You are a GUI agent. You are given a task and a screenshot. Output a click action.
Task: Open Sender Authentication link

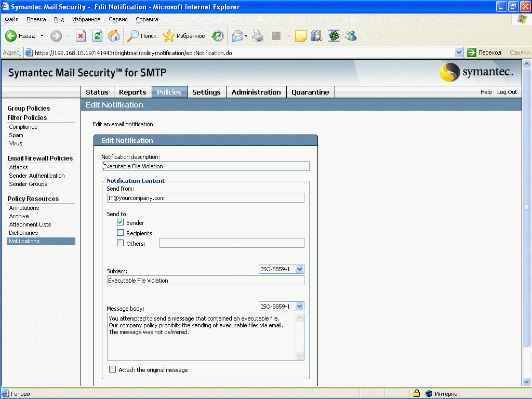(x=37, y=176)
